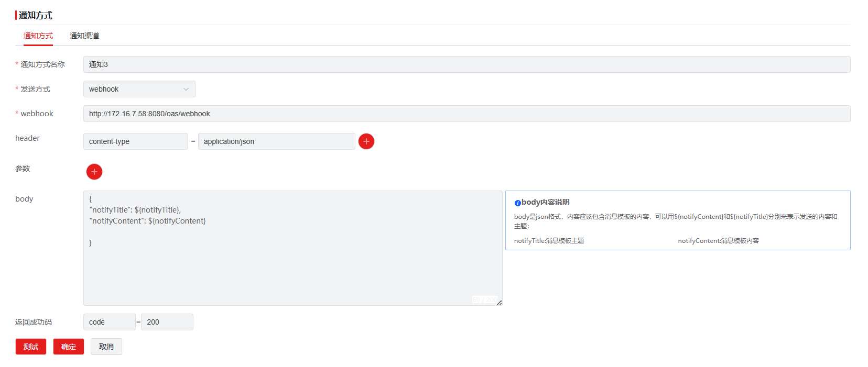Screen dimensions: 868x367
Task: Click the application/json header value field
Action: coord(276,141)
